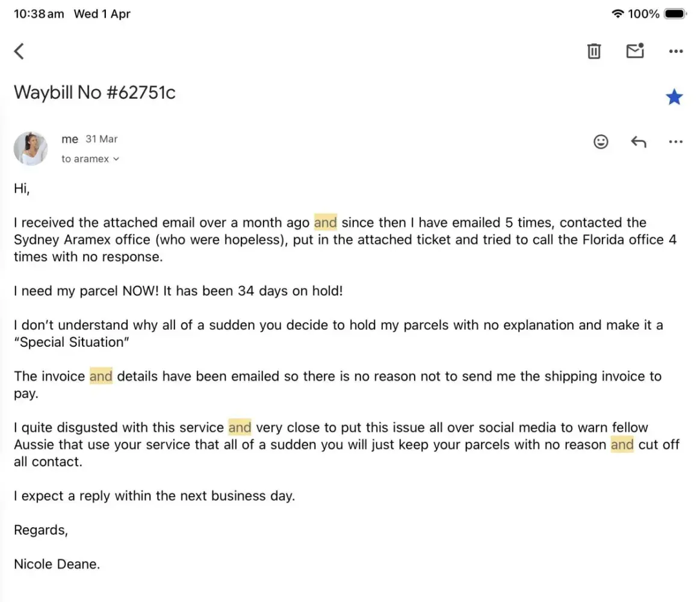Screen dimensions: 700x602
Task: Tap highlighted "and" after "month ago"
Action: click(x=326, y=223)
